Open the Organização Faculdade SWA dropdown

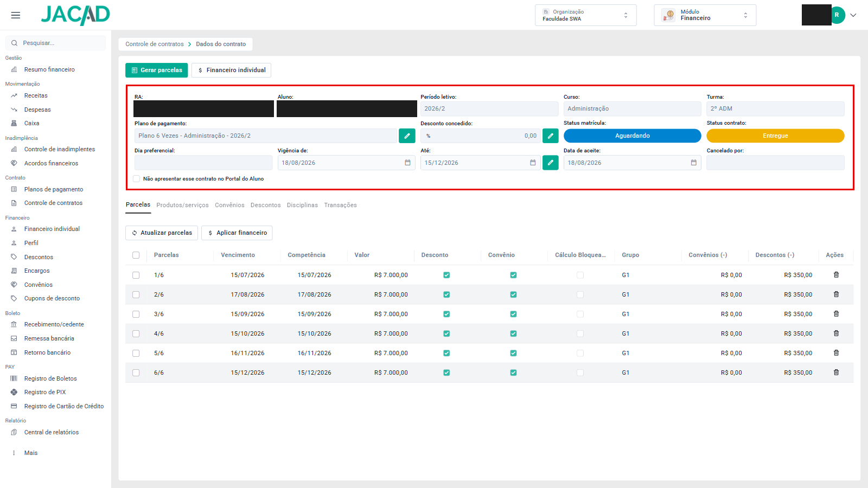(x=585, y=15)
